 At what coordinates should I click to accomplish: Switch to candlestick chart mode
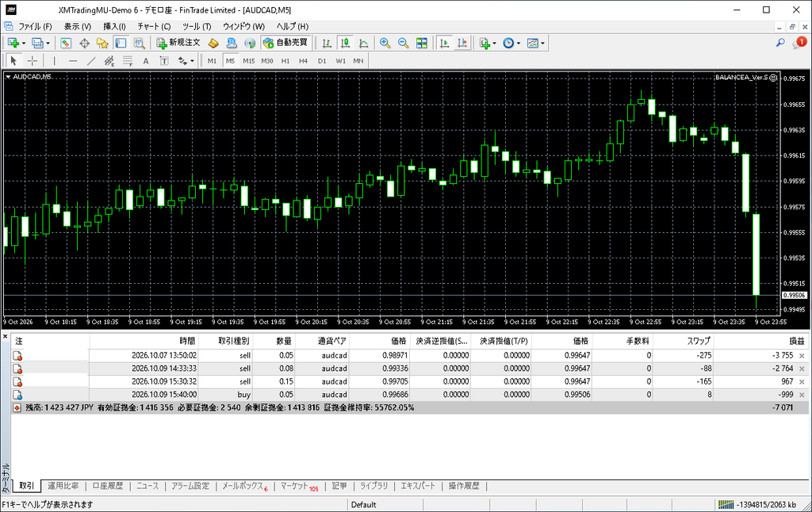click(x=346, y=43)
